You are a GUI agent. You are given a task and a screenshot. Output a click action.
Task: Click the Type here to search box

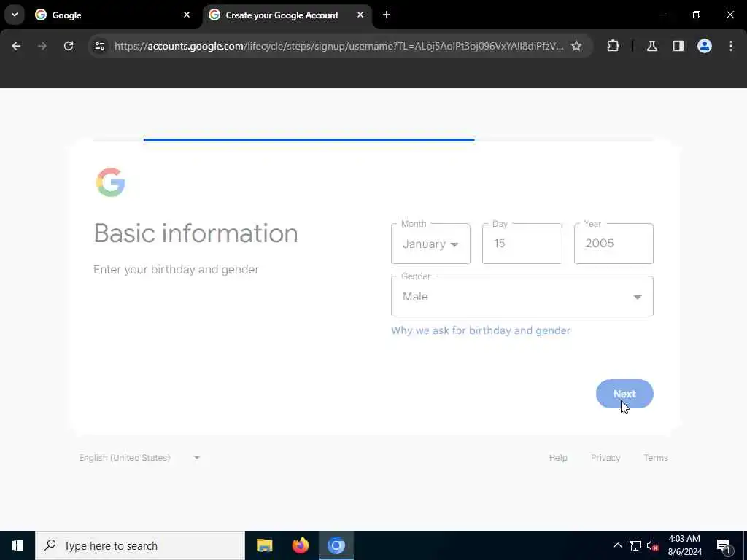point(140,545)
